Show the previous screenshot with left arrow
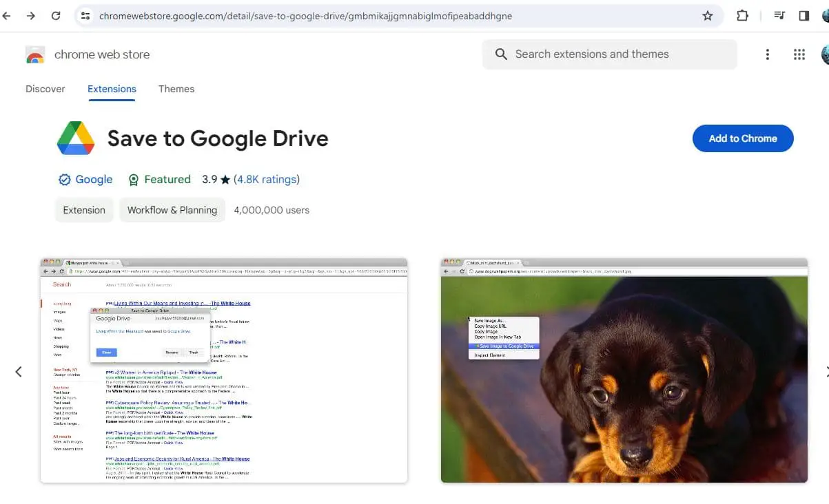Viewport: 829px width, 504px height. [19, 372]
